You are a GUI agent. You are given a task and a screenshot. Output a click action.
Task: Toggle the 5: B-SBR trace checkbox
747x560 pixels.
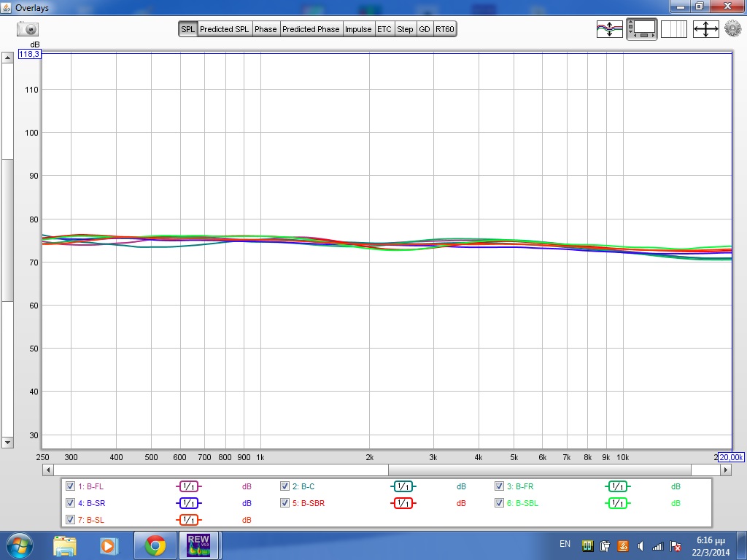click(x=285, y=503)
